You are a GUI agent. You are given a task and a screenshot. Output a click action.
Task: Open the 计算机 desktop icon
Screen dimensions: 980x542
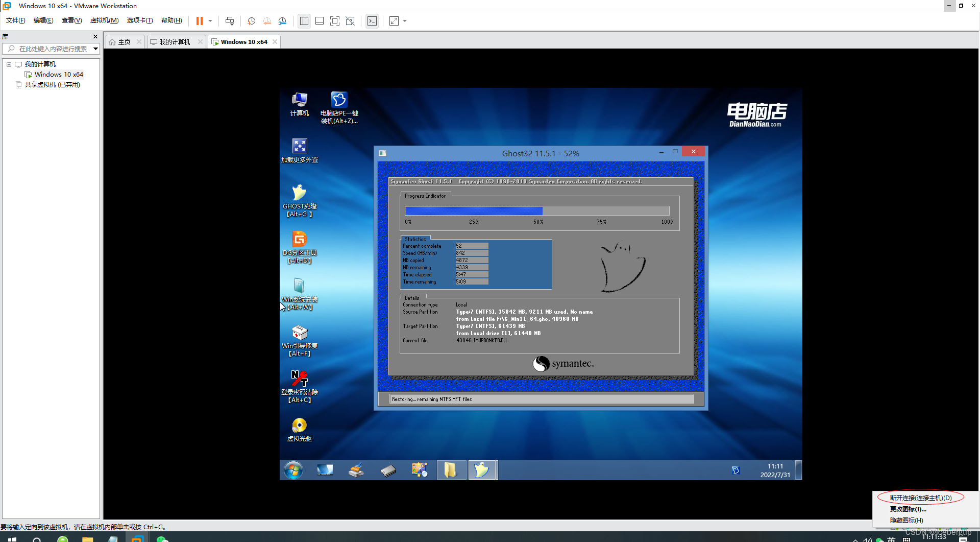[299, 104]
